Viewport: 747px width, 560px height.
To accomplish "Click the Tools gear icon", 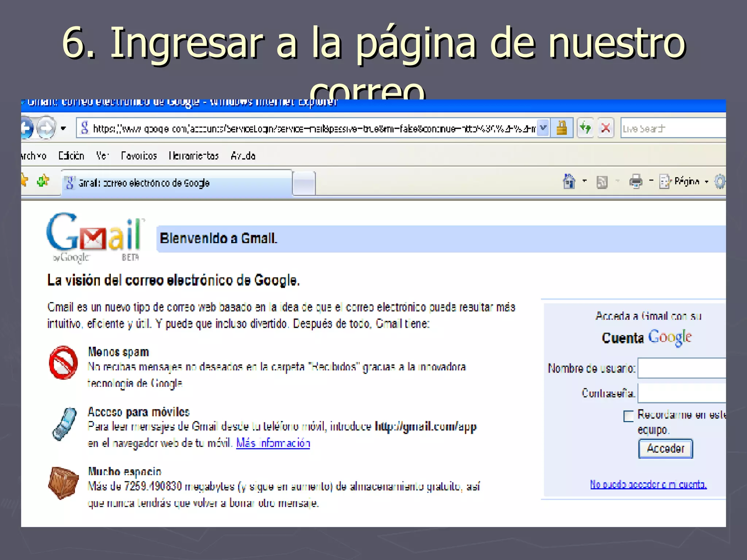I will click(720, 181).
